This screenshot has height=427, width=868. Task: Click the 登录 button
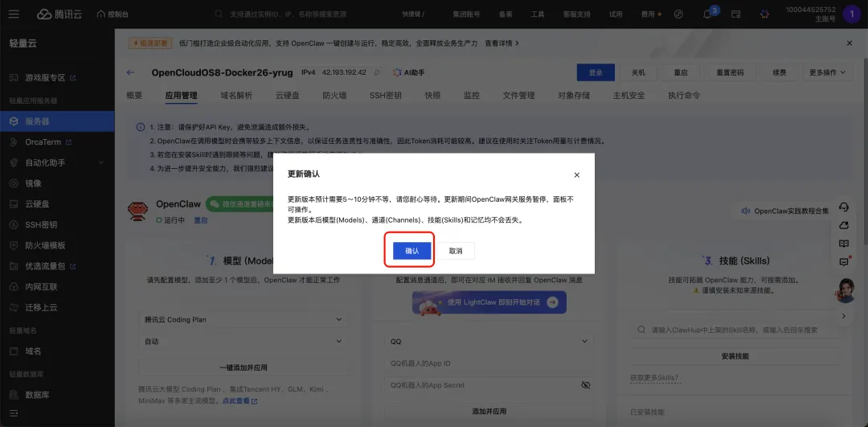pos(596,72)
